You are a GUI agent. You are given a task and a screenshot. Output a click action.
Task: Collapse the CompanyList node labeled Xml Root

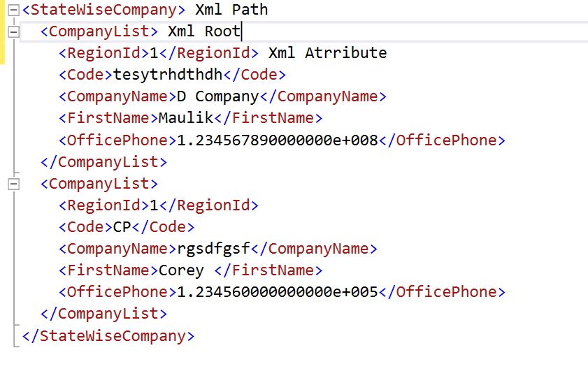[13, 32]
